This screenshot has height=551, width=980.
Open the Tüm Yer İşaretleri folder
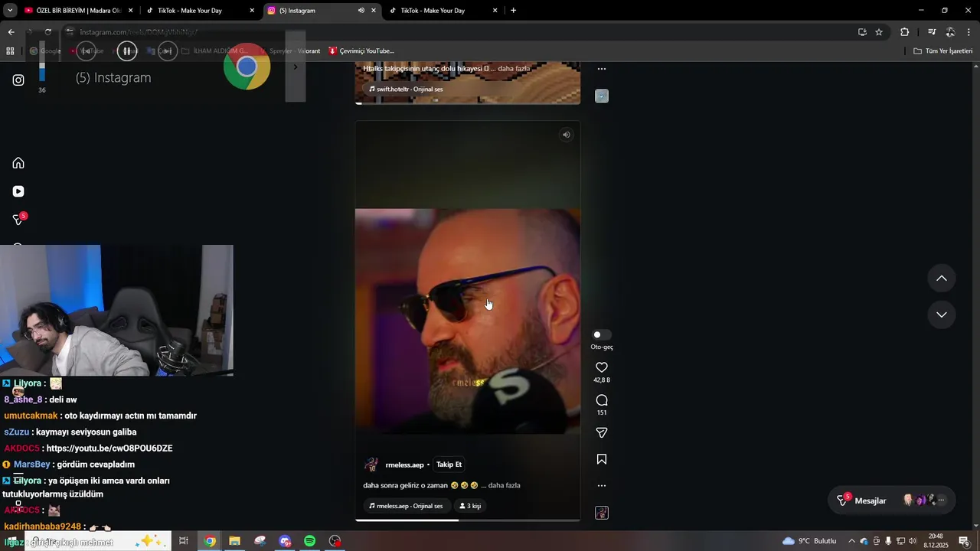point(942,51)
